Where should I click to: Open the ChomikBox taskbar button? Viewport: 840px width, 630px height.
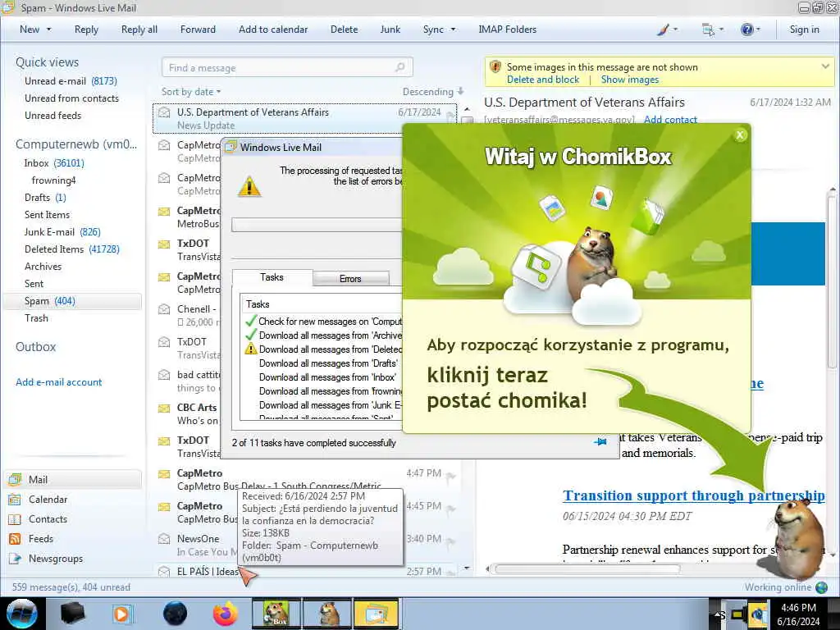(x=276, y=614)
